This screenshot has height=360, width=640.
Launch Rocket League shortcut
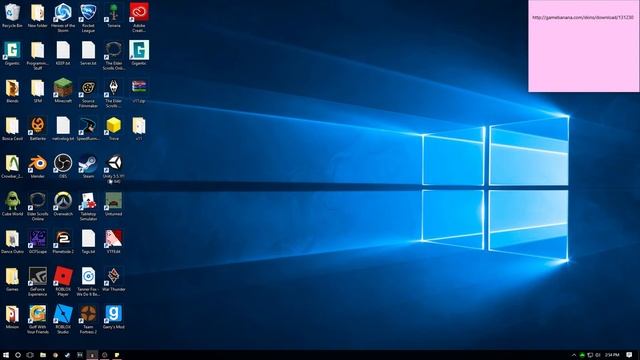click(x=88, y=17)
